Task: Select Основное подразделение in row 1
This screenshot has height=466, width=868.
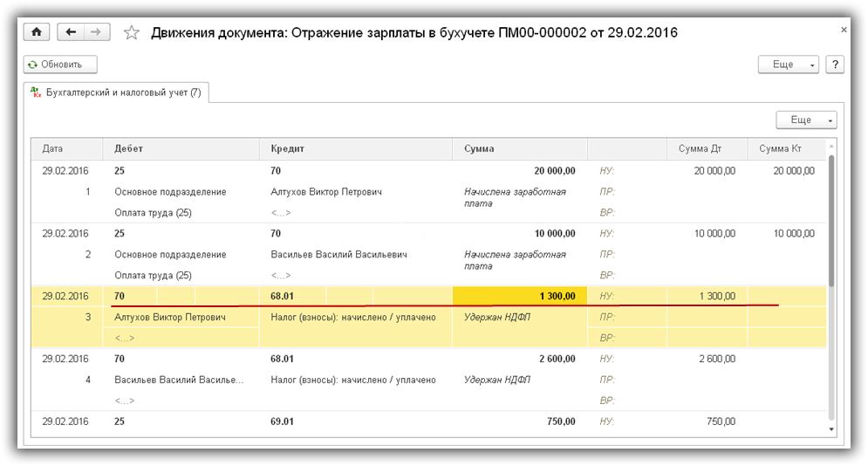Action: point(170,192)
